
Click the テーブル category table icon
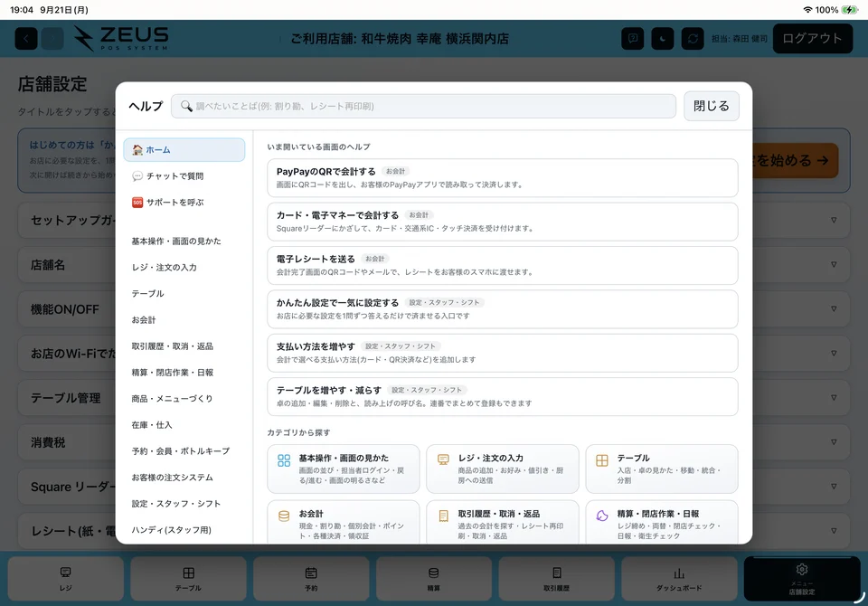pos(602,460)
